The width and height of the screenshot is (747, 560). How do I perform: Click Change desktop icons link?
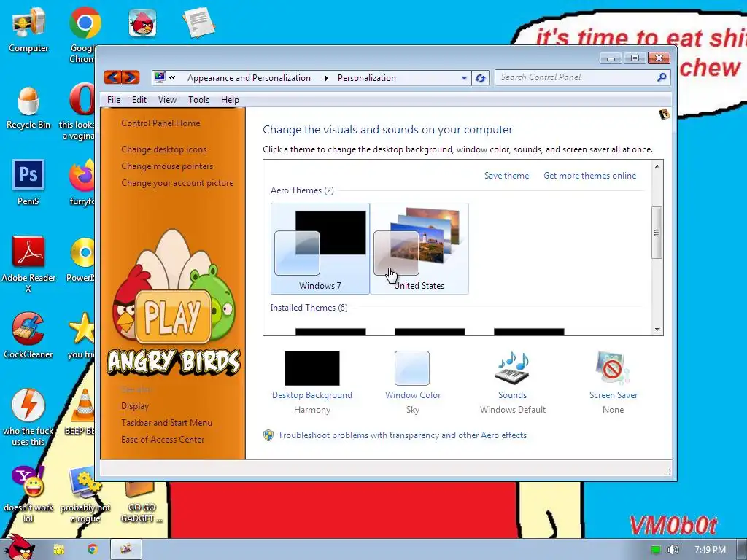(x=164, y=149)
